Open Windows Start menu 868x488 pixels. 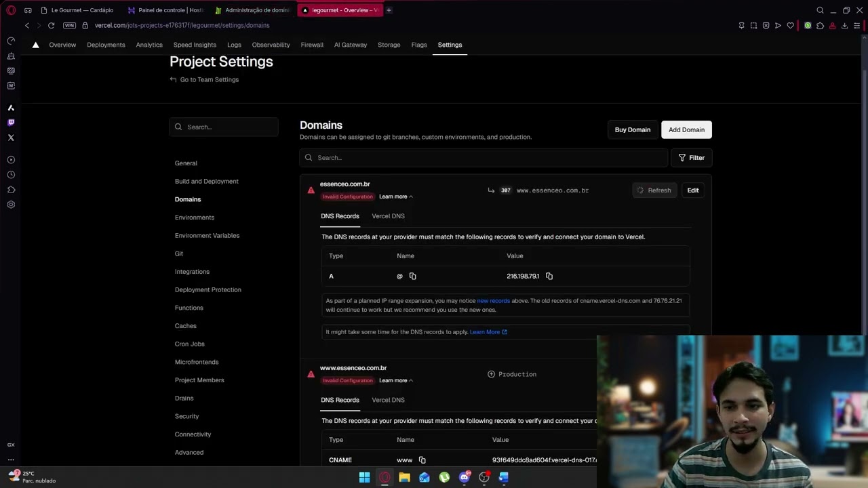click(x=364, y=477)
